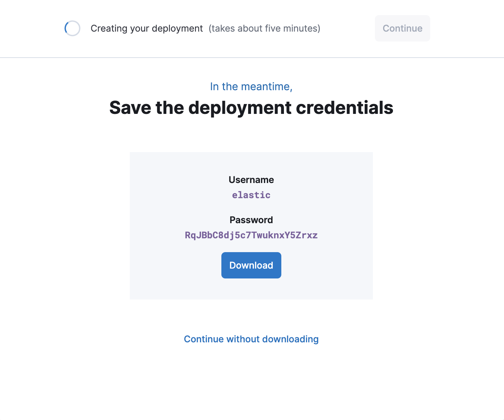Click the deployment loading spinner icon
This screenshot has width=504, height=420.
coord(72,28)
